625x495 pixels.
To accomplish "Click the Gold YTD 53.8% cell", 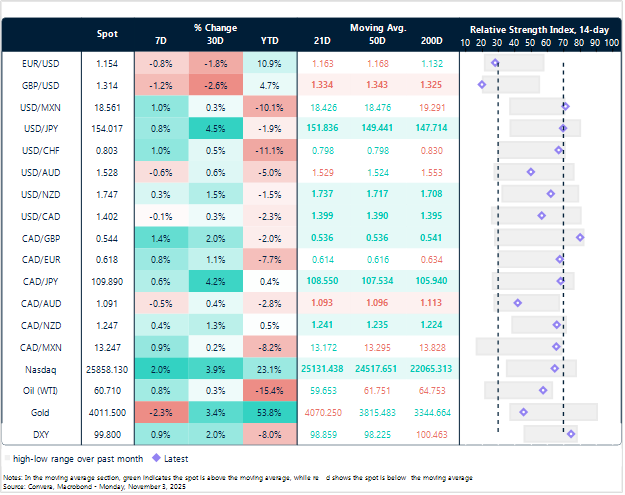I will click(x=269, y=411).
